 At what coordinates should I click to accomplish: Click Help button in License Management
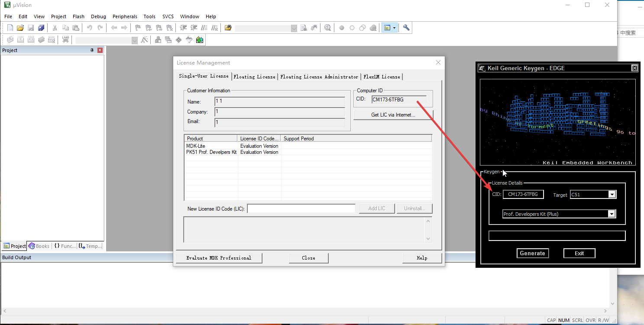(x=422, y=258)
